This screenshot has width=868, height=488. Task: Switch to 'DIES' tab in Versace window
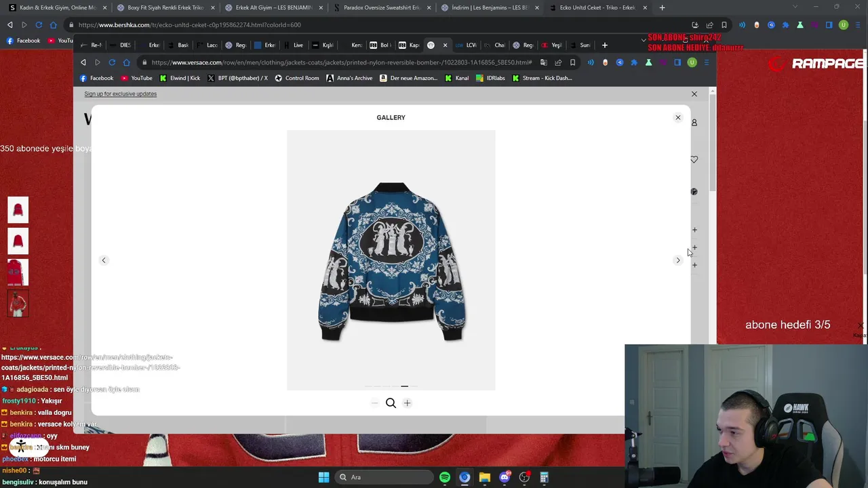pos(120,45)
